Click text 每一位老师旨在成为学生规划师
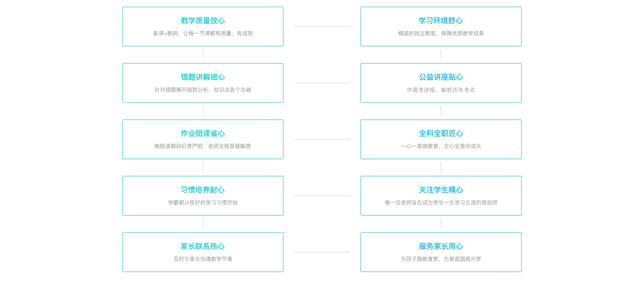The image size is (644, 282). [x=441, y=202]
